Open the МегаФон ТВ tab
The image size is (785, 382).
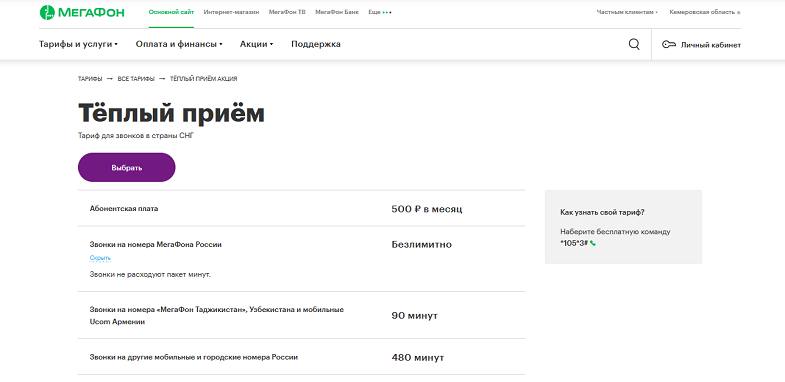pyautogui.click(x=287, y=12)
